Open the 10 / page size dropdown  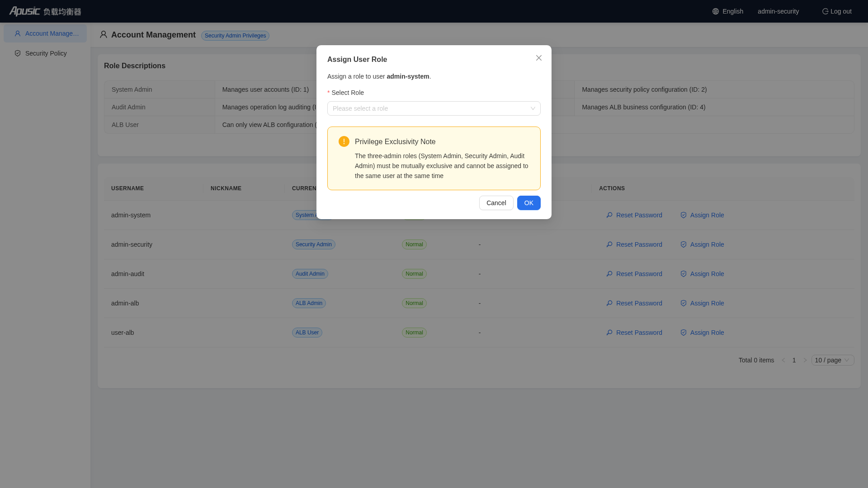[833, 360]
